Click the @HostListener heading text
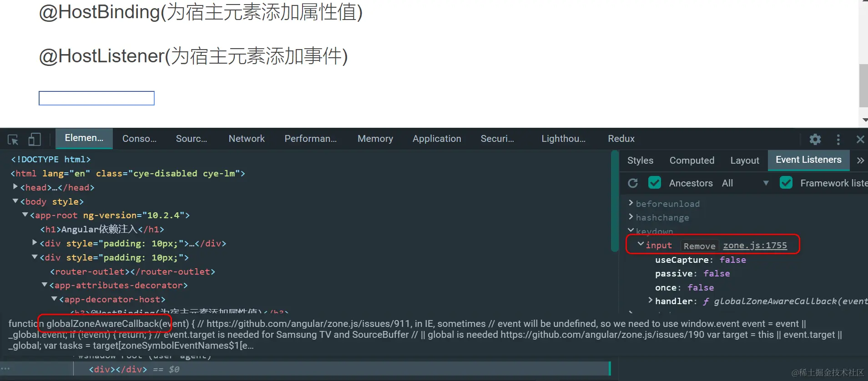868x381 pixels. [193, 56]
